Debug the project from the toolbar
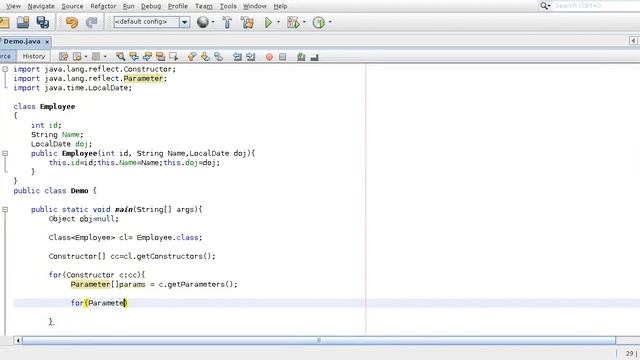The image size is (640, 360). coord(293,22)
